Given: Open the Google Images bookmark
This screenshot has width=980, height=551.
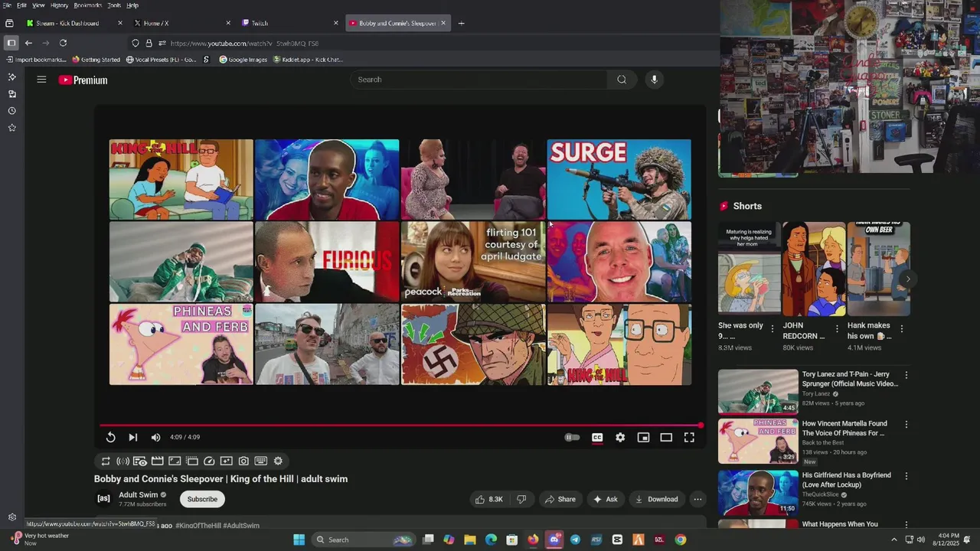Looking at the screenshot, I should pos(243,60).
